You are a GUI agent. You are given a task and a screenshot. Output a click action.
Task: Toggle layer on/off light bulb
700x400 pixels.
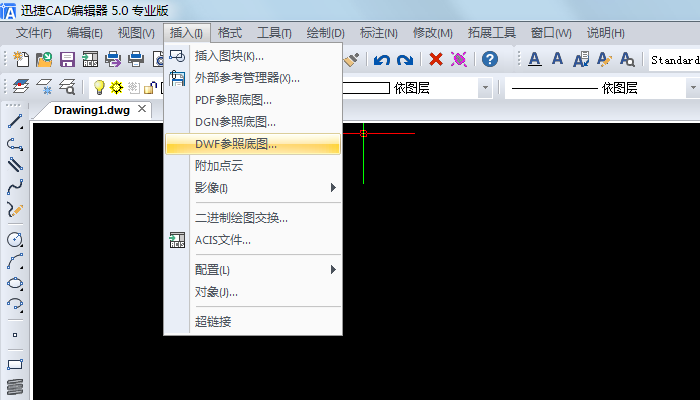pyautogui.click(x=99, y=87)
